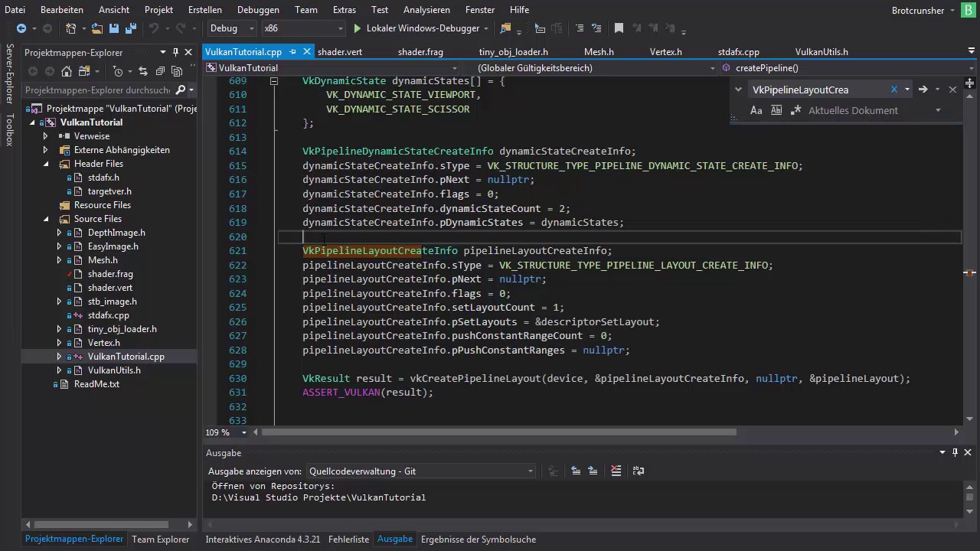
Task: Click the bookmark icon in the toolbar
Action: pyautogui.click(x=619, y=28)
